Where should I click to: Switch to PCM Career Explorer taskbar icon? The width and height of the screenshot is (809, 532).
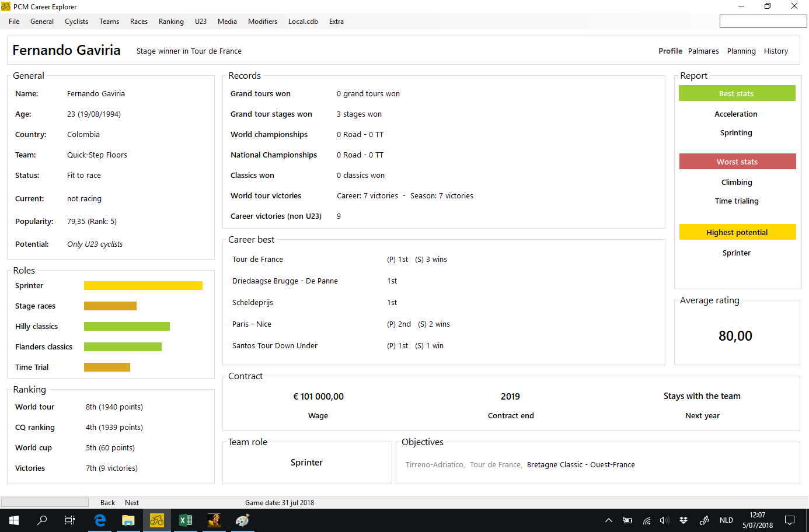(157, 520)
